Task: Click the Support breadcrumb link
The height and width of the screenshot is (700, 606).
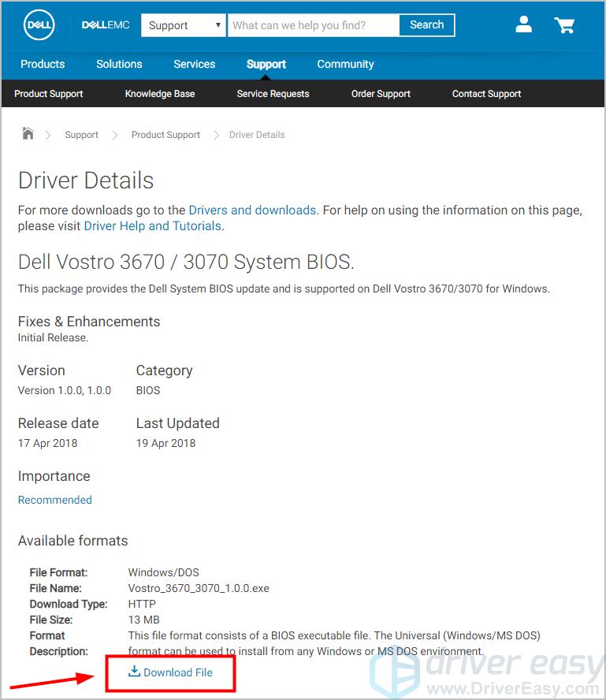Action: point(82,135)
